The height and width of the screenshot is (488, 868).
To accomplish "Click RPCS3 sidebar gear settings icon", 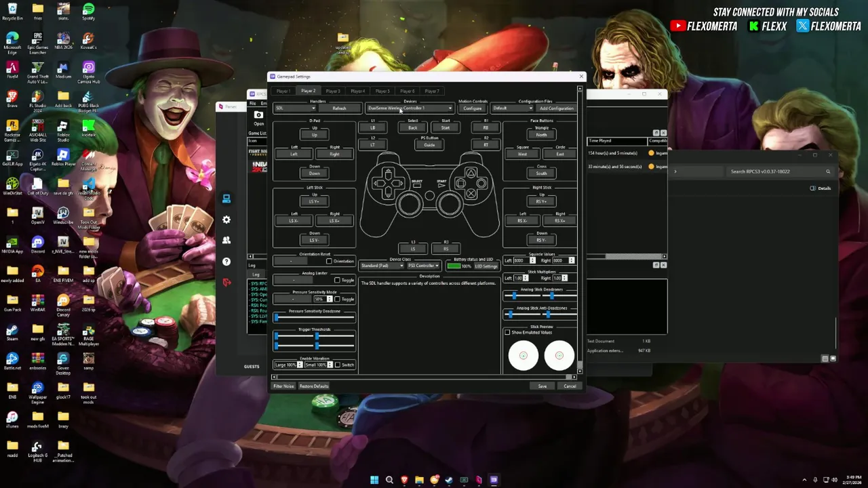I will [x=226, y=220].
